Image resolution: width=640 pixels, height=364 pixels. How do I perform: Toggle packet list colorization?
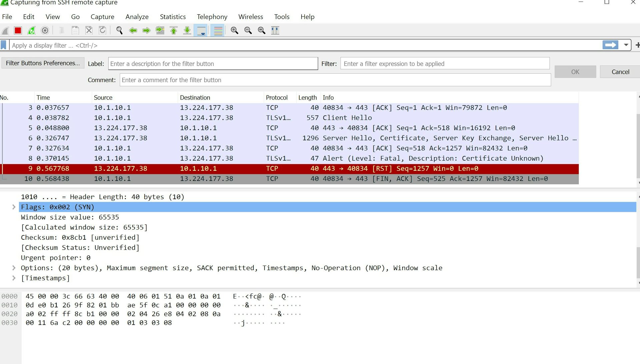218,31
